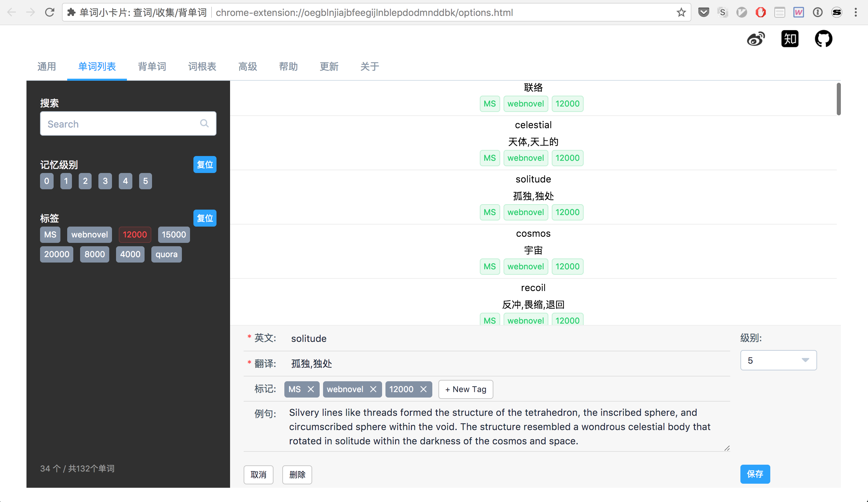The height and width of the screenshot is (502, 868).
Task: Click the Zhihu 知 icon
Action: point(790,39)
